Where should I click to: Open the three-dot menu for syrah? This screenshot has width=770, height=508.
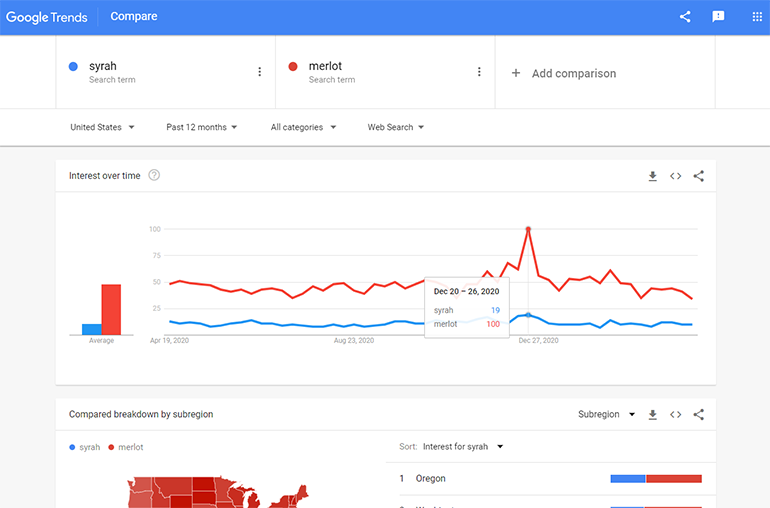[x=260, y=72]
